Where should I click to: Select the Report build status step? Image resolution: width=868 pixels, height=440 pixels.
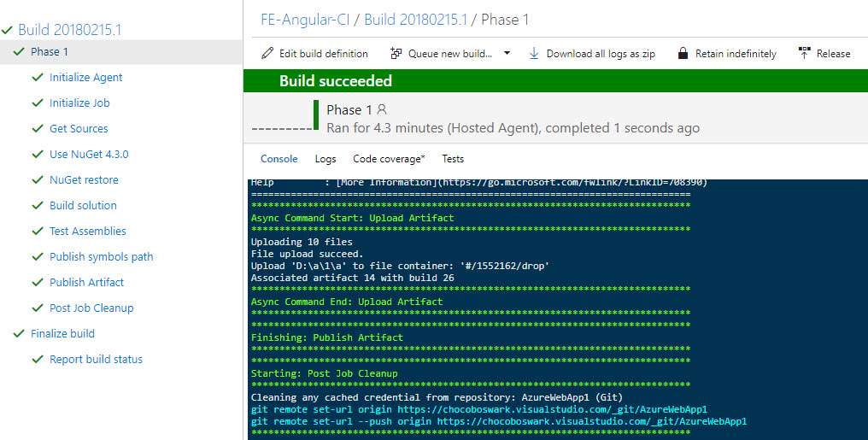click(x=96, y=360)
